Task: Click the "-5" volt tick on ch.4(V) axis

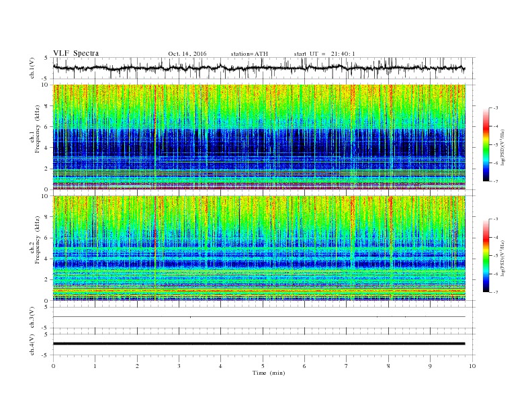Action: click(x=46, y=355)
